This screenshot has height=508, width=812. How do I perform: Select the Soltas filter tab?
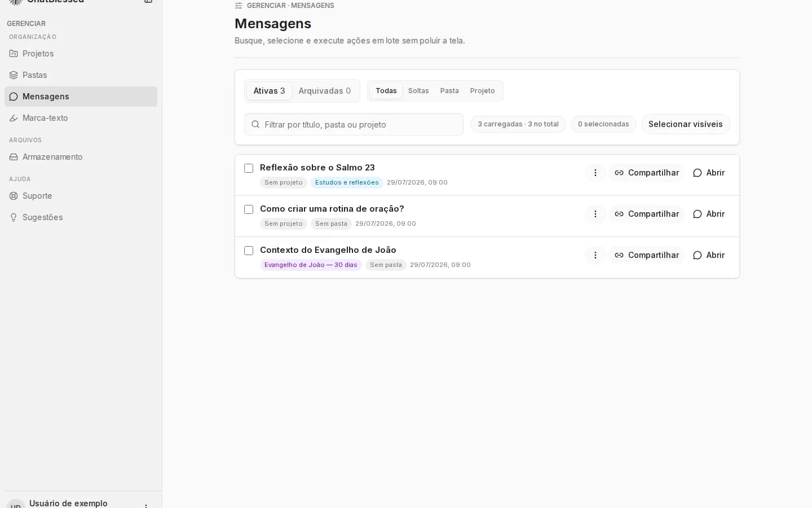click(418, 91)
